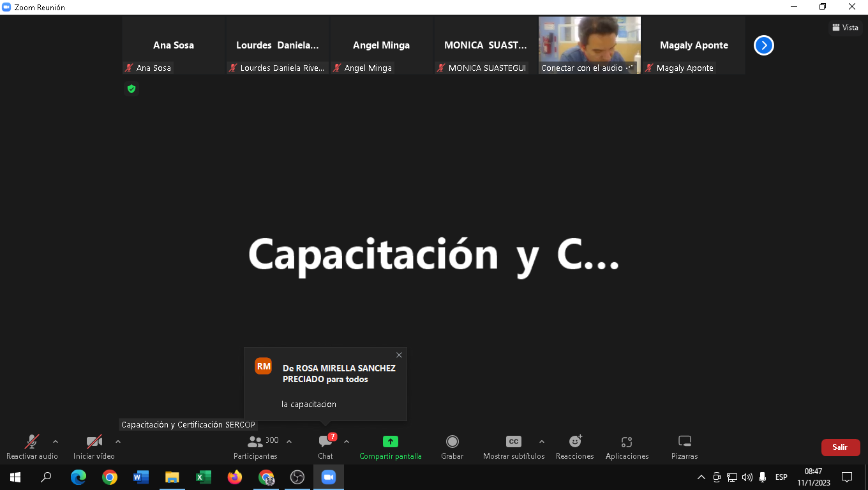Screen dimensions: 868x490
Task: Click the red Salir button
Action: tap(840, 447)
